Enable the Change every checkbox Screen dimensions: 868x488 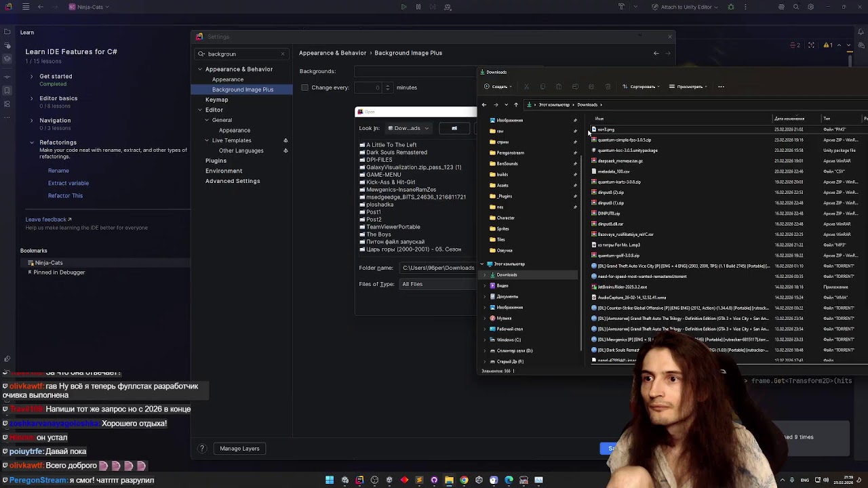[x=304, y=87]
